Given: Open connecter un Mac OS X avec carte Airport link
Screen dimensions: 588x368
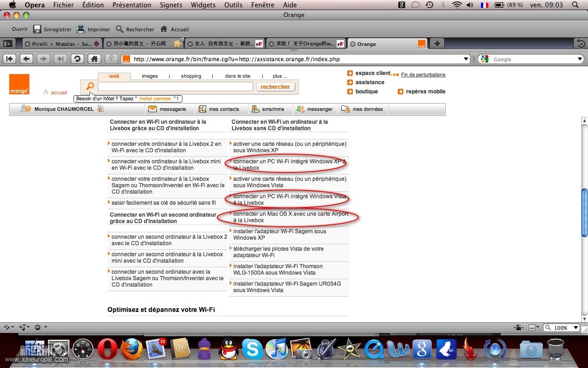Looking at the screenshot, I should (x=291, y=217).
